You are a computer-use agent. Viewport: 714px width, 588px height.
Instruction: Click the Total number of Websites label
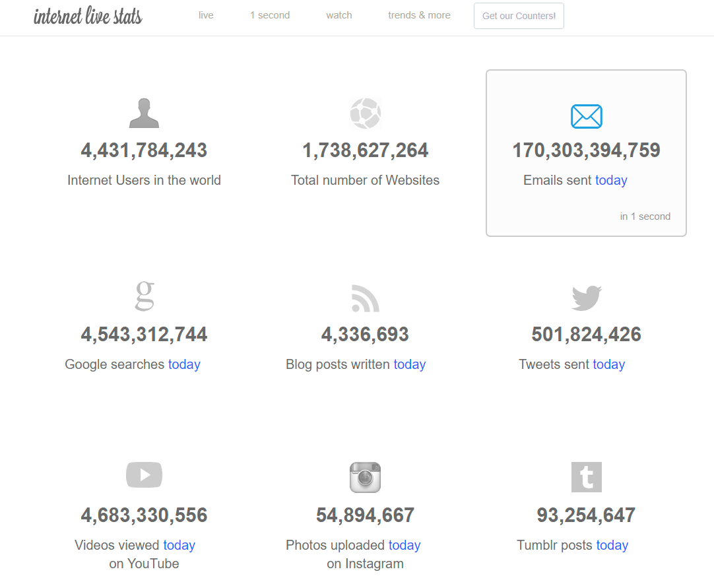(x=365, y=180)
